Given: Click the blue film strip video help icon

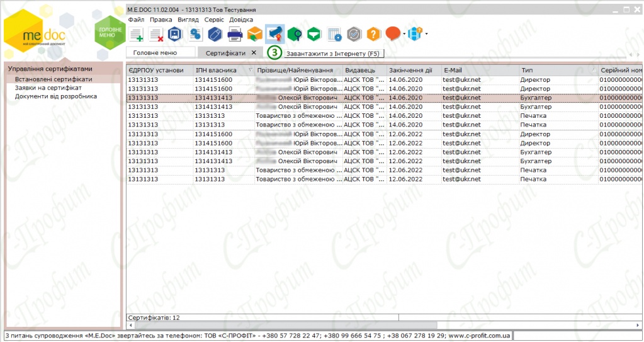Looking at the screenshot, I should (x=415, y=34).
